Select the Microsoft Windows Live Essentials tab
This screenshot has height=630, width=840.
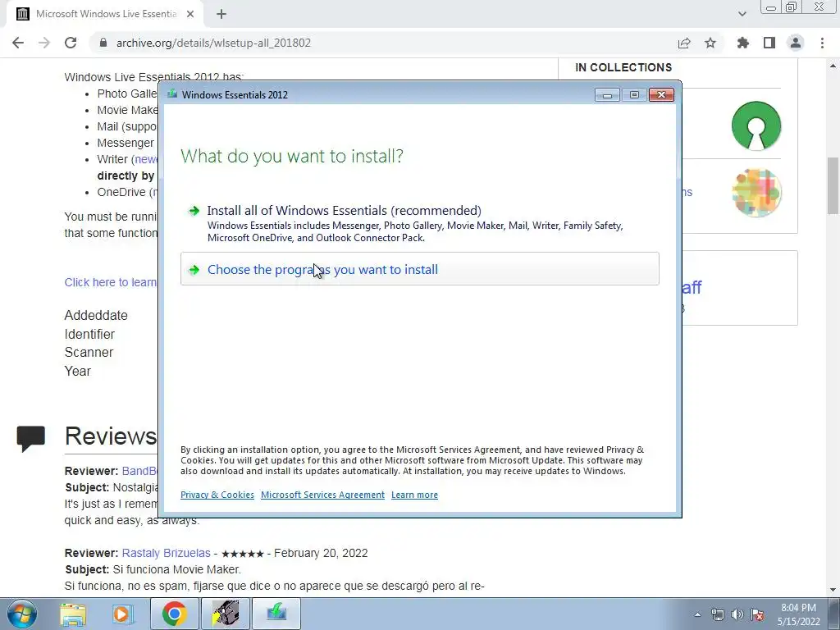click(x=105, y=15)
